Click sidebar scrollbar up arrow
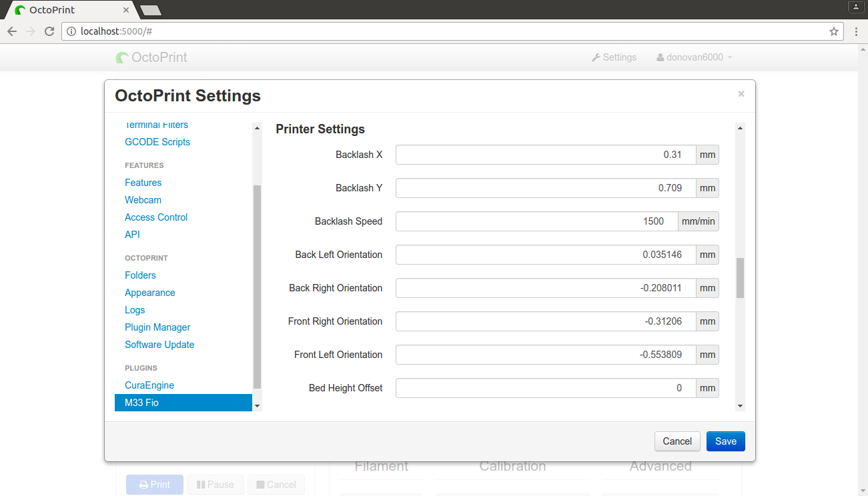 pyautogui.click(x=257, y=127)
